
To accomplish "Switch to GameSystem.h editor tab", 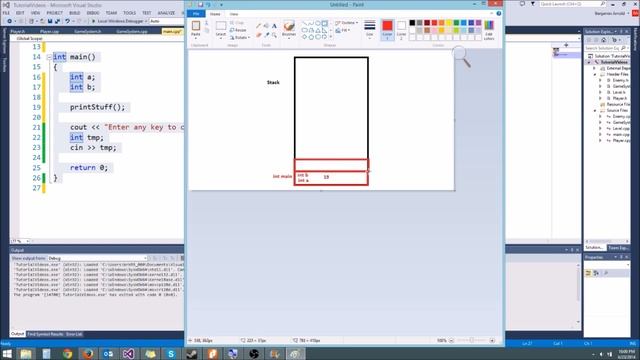I will pos(88,31).
